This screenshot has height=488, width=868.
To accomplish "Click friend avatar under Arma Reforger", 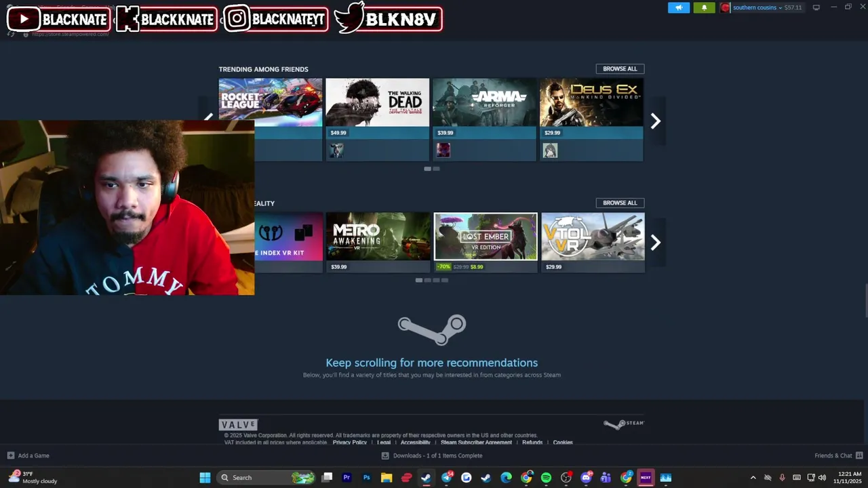I will tap(443, 150).
